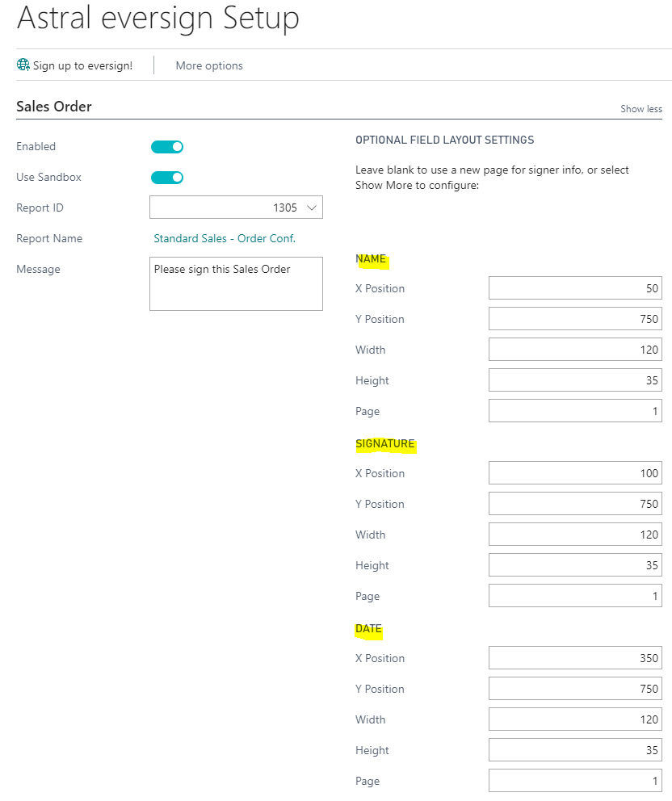Viewport: 672px width, 801px height.
Task: Click the globe icon beside Sign up to eversign
Action: [23, 65]
